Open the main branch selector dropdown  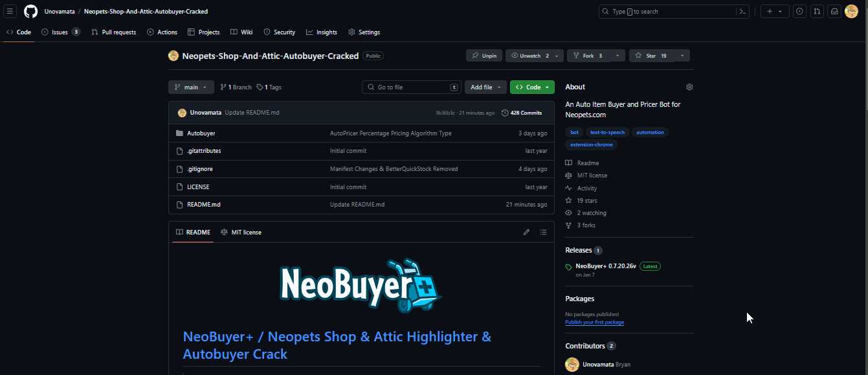(191, 87)
